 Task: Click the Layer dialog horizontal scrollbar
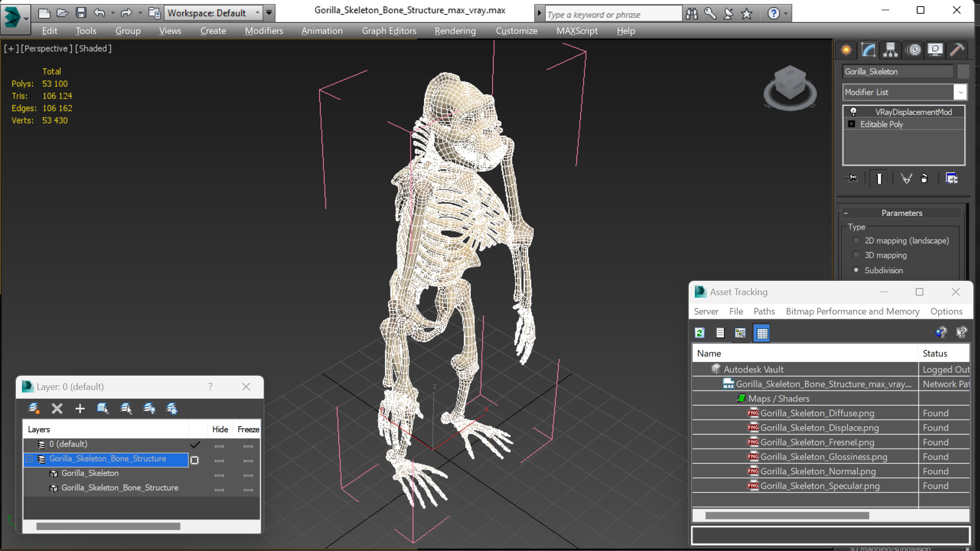108,527
